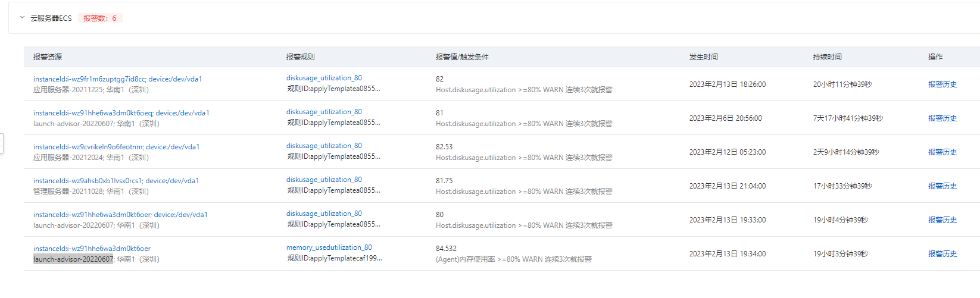Click the 报警数: 6 red badge
This screenshot has height=298, width=980.
click(x=100, y=18)
